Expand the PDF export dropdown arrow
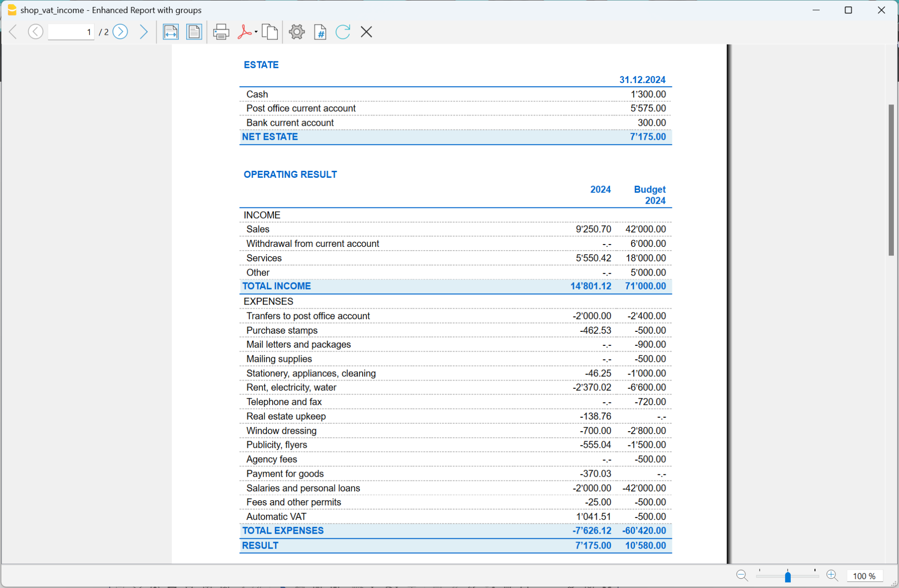This screenshot has width=899, height=588. click(x=256, y=32)
